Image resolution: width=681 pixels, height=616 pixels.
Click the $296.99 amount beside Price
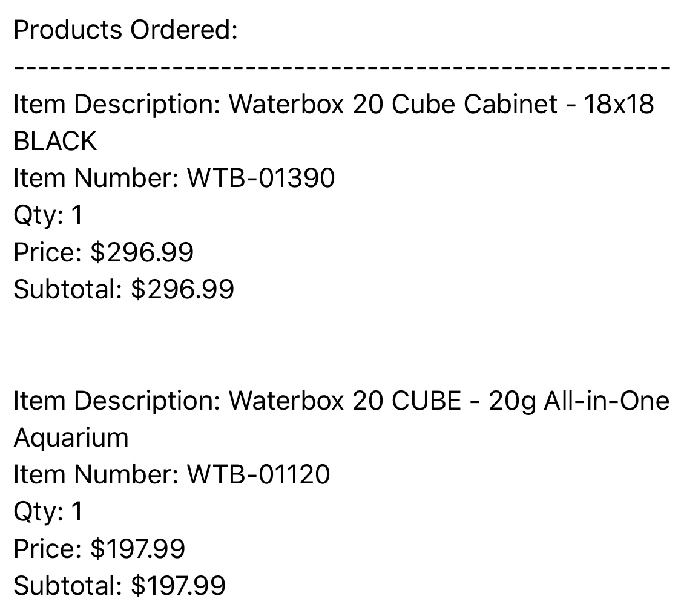(142, 253)
